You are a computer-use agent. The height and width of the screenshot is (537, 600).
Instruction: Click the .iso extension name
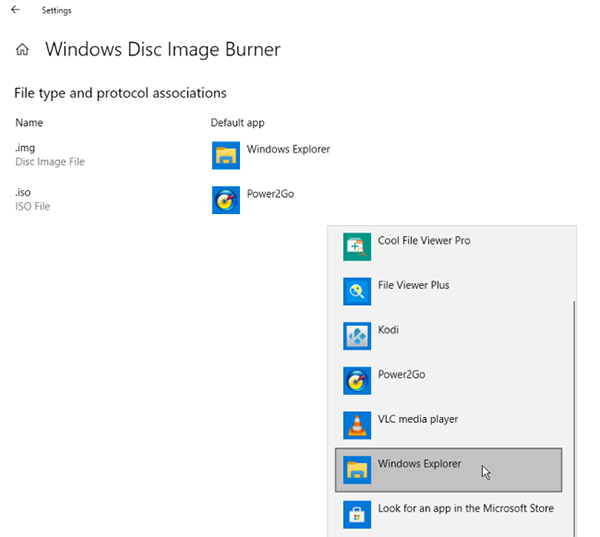click(x=23, y=192)
